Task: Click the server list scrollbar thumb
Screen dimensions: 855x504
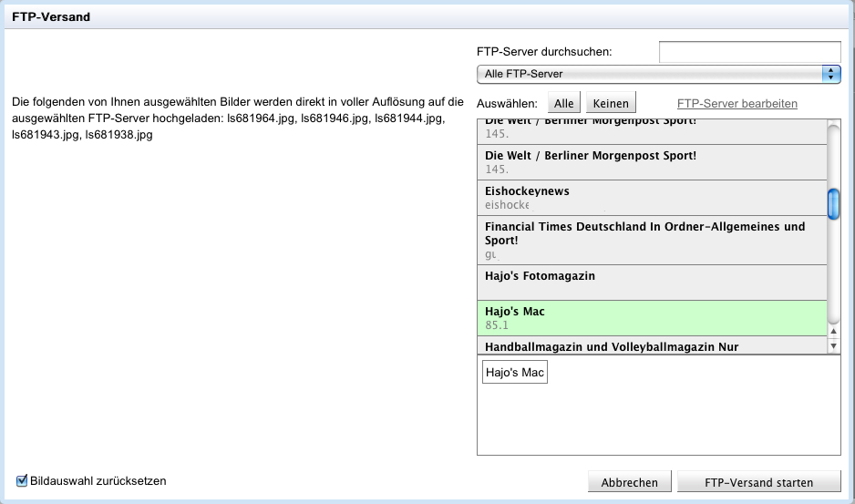Action: (833, 203)
